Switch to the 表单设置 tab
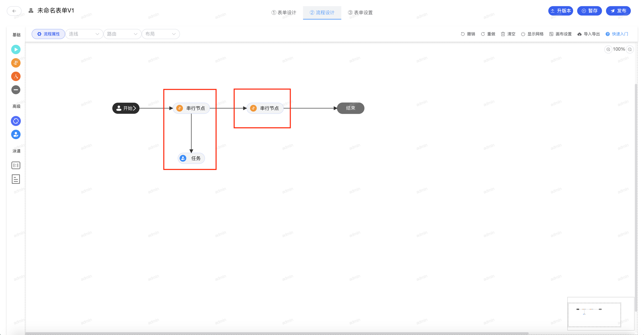Image resolution: width=644 pixels, height=335 pixels. pyautogui.click(x=360, y=12)
